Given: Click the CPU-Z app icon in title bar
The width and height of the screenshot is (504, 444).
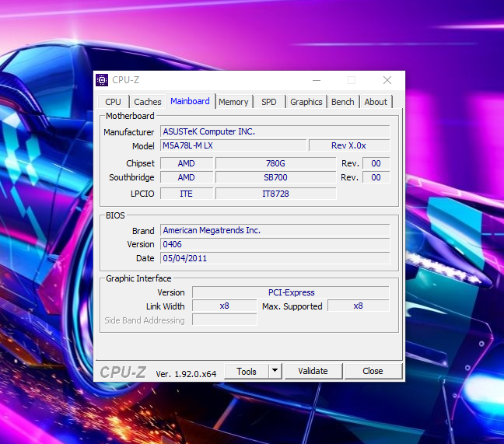Looking at the screenshot, I should click(102, 80).
